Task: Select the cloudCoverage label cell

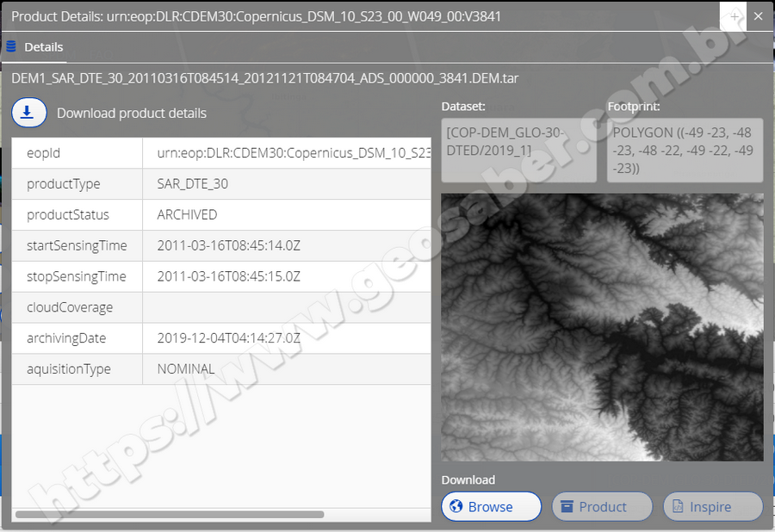Action: (77, 307)
